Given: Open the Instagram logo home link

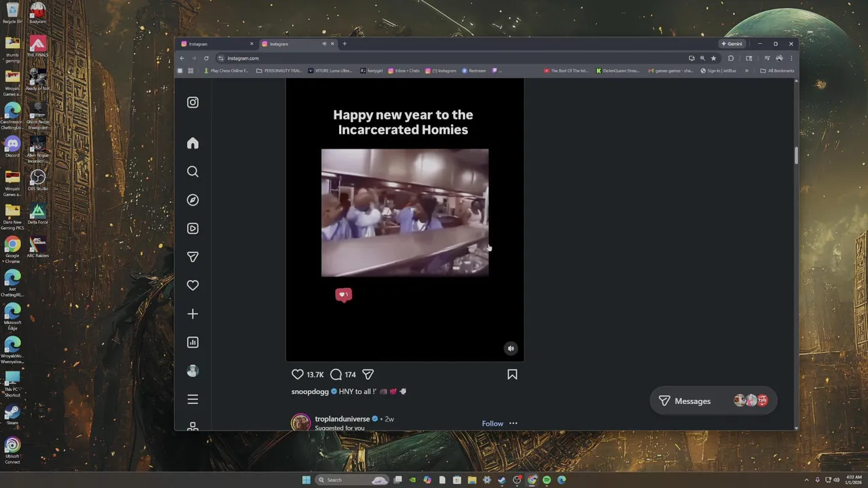Looking at the screenshot, I should 193,102.
